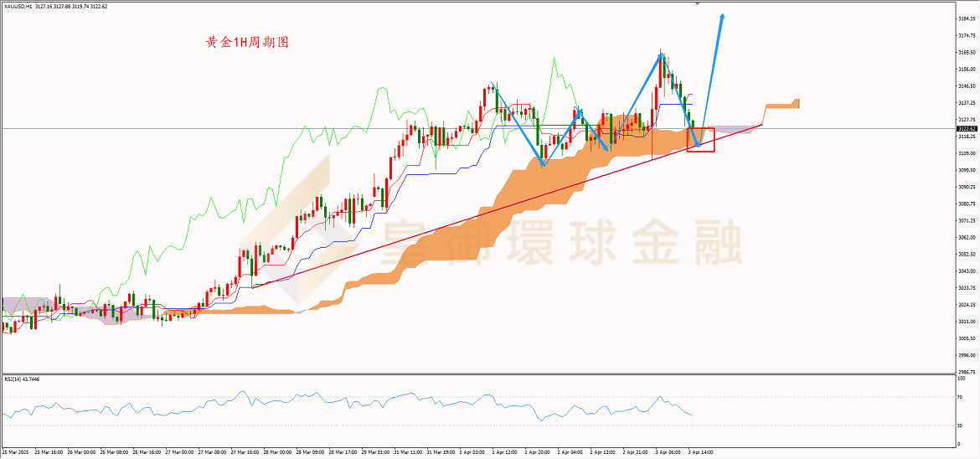
Task: Click the 3109.00 price scale label
Action: 967,153
